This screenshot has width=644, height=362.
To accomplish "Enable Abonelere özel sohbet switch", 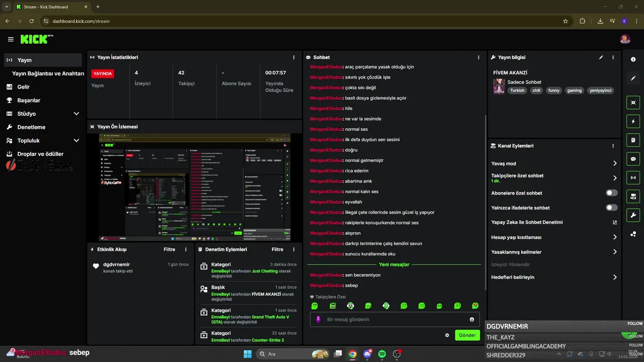I will 611,193.
